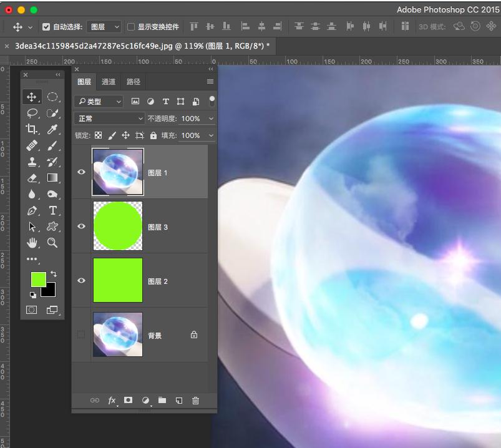This screenshot has width=501, height=448.
Task: Hide 图层 3 using its eye icon
Action: click(x=81, y=226)
